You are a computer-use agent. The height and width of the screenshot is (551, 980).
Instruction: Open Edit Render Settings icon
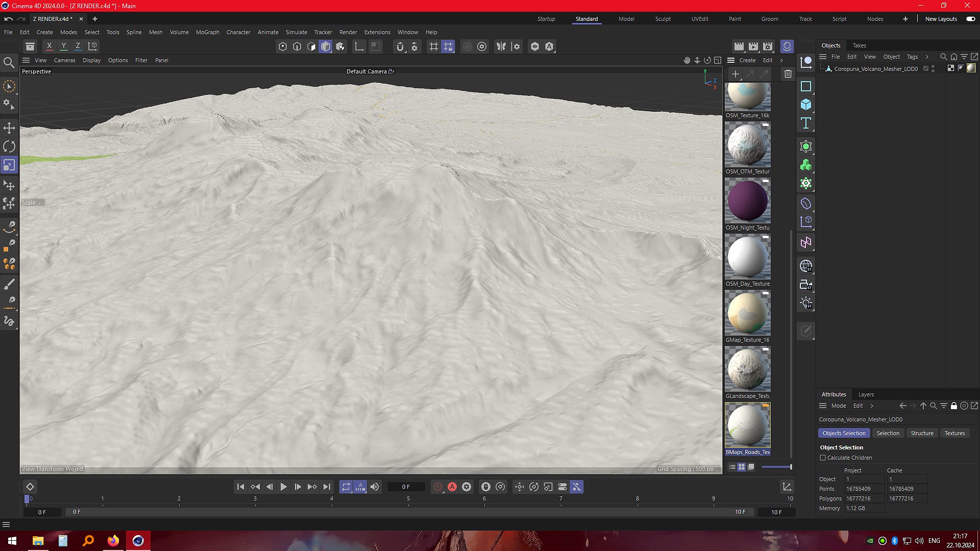[768, 46]
